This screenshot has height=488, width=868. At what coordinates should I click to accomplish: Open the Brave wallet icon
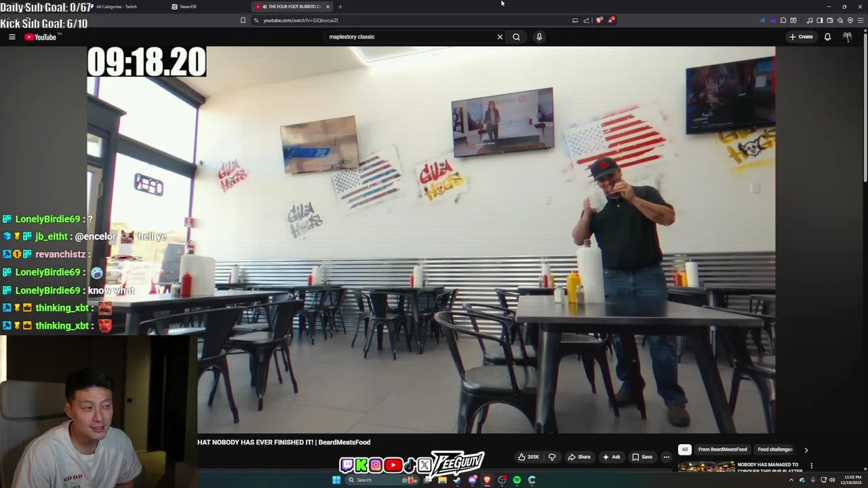tap(829, 20)
